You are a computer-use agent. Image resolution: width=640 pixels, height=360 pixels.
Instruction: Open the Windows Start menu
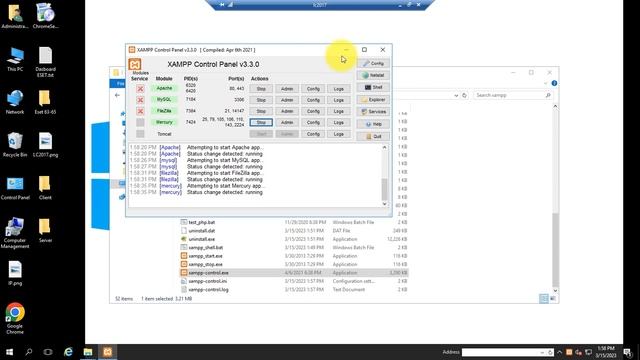click(x=9, y=352)
